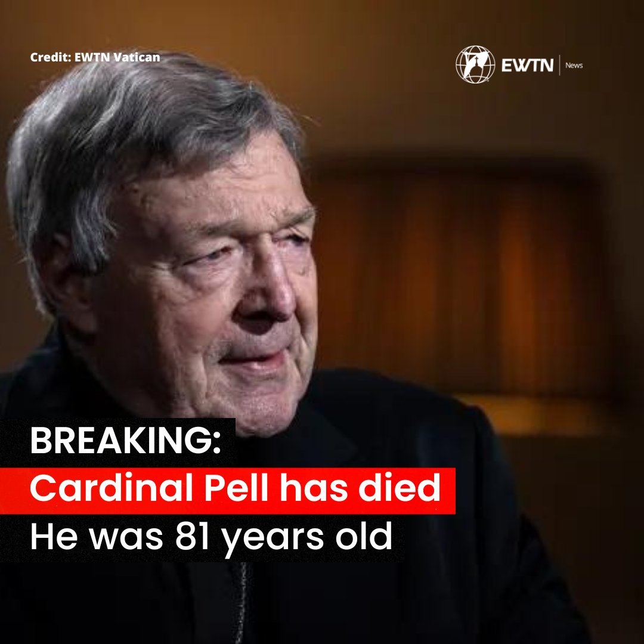Click the word Cardinal in the red headline
The height and width of the screenshot is (644, 644).
[112, 488]
